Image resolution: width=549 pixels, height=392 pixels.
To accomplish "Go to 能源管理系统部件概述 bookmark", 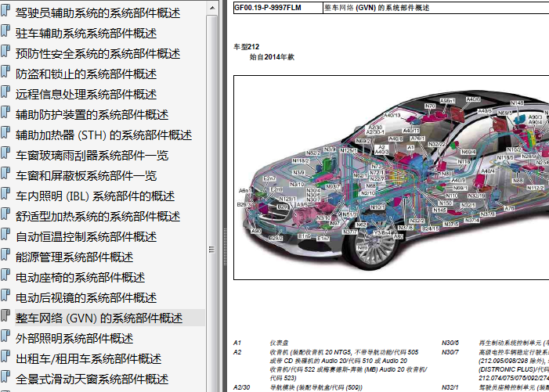I will [74, 257].
